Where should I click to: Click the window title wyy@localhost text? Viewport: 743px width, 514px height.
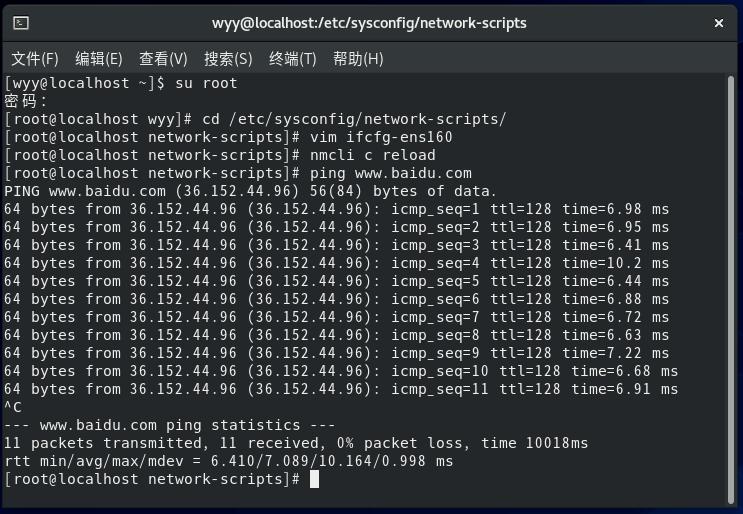(369, 23)
